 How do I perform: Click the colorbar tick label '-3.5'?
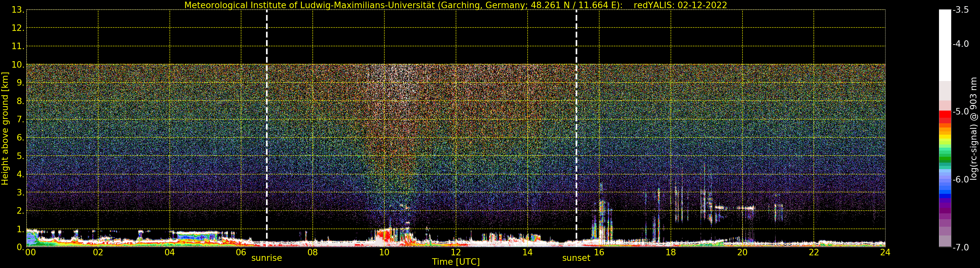960,10
